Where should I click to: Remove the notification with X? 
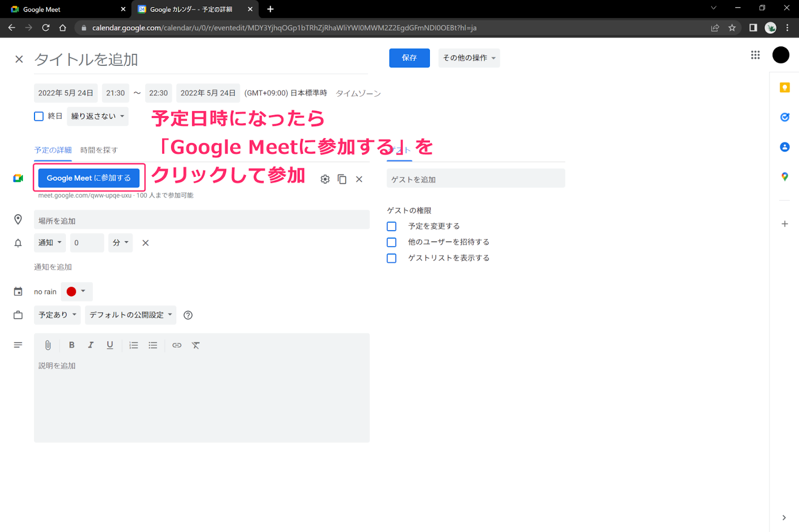[145, 243]
